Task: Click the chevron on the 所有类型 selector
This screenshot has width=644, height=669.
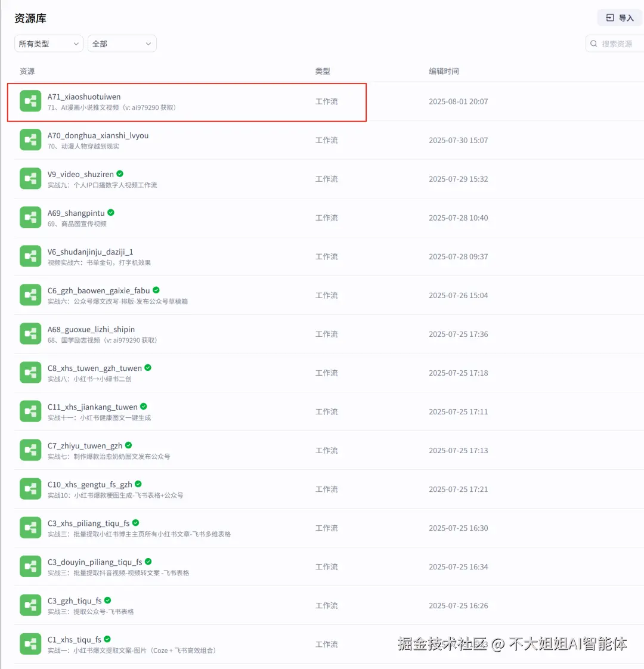Action: (x=76, y=43)
